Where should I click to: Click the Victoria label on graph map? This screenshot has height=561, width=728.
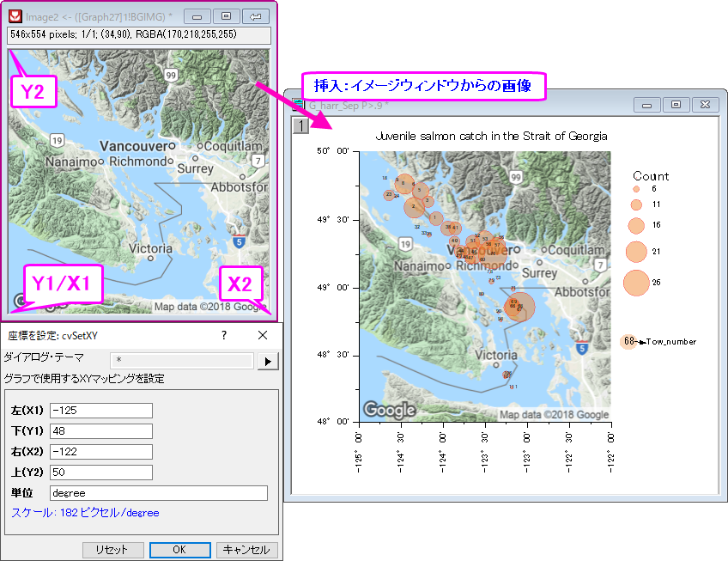click(496, 355)
